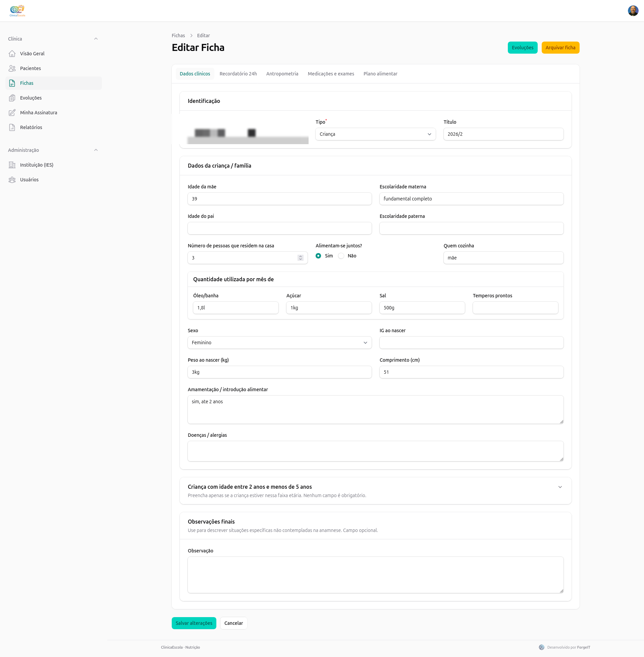Click the Observação textarea
This screenshot has height=657, width=644.
(x=375, y=575)
